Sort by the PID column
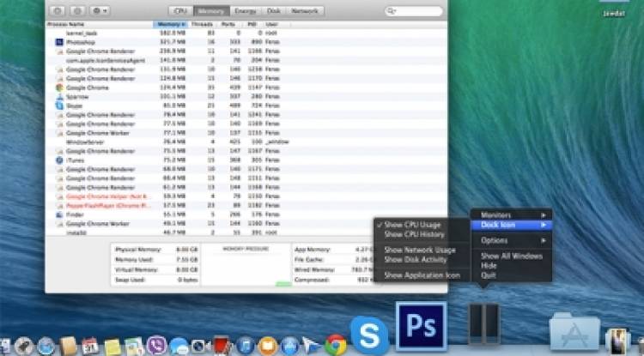This screenshot has height=356, width=644. (x=252, y=25)
